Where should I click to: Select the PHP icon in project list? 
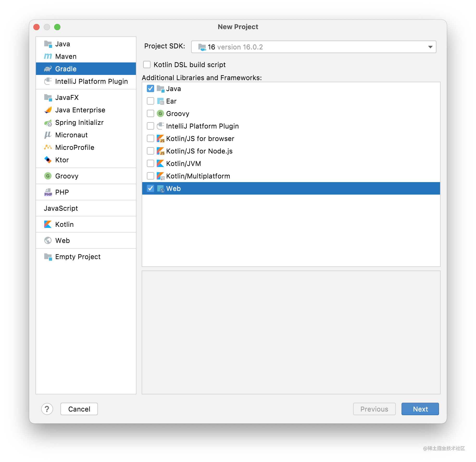click(x=48, y=192)
